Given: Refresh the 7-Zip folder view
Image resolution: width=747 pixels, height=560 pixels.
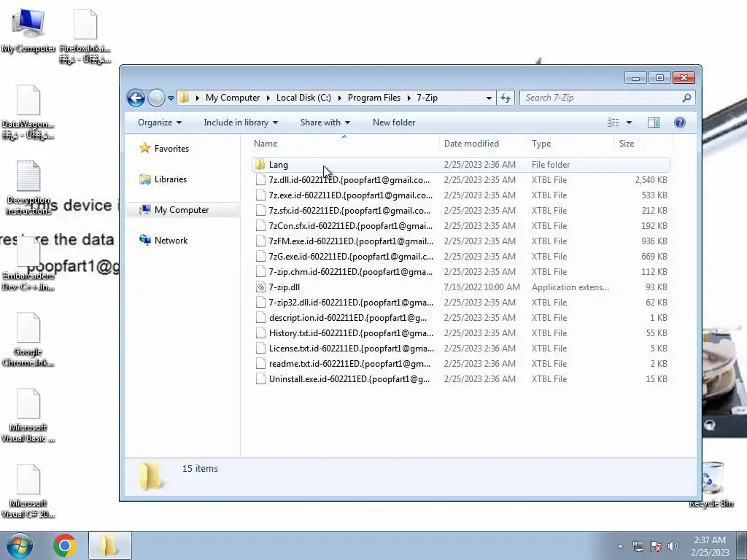Looking at the screenshot, I should (x=506, y=98).
